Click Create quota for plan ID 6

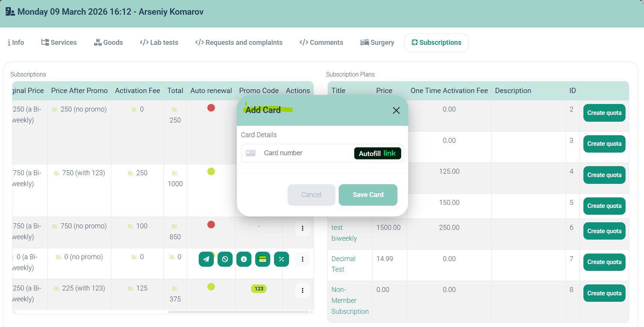click(x=604, y=231)
